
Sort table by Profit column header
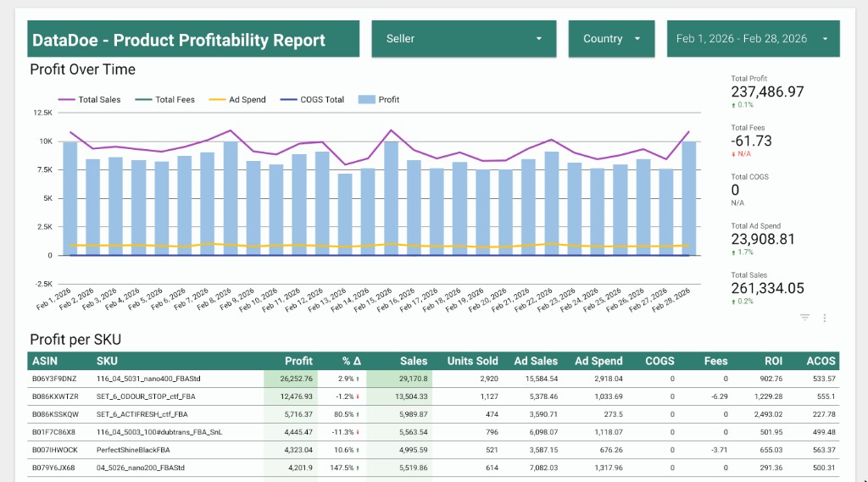[298, 361]
